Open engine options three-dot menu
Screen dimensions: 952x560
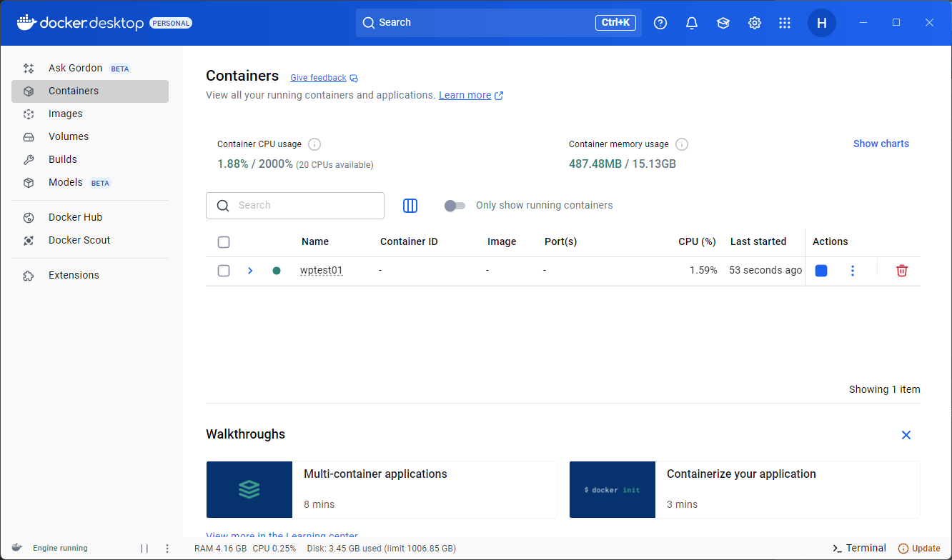click(x=167, y=549)
